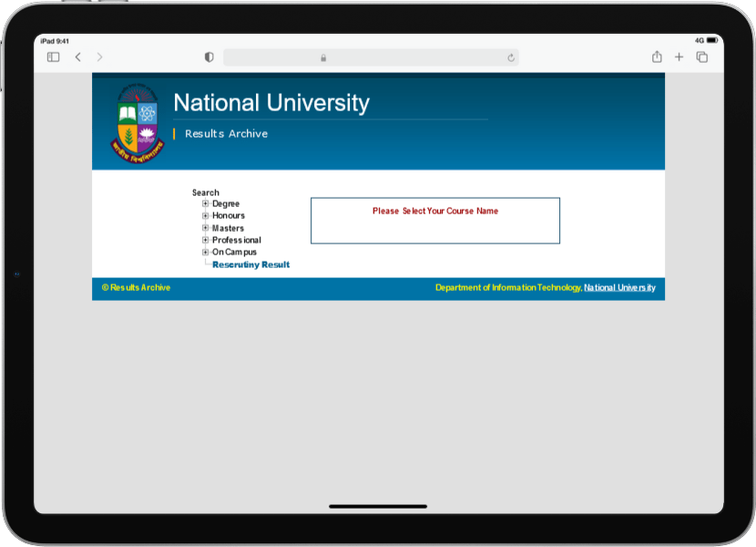
Task: Expand the Honours tree node
Action: [205, 216]
